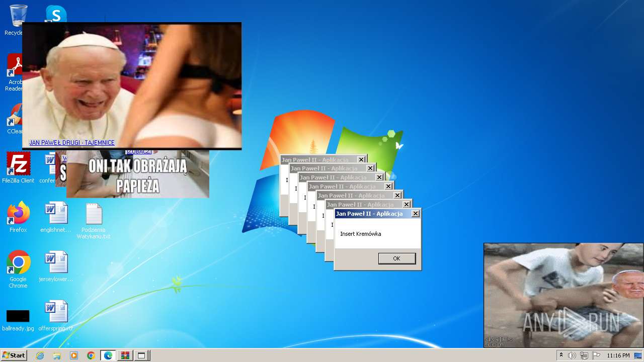Open the FileZilla Client desktop icon
Screen dimensions: 644x362
(18, 168)
